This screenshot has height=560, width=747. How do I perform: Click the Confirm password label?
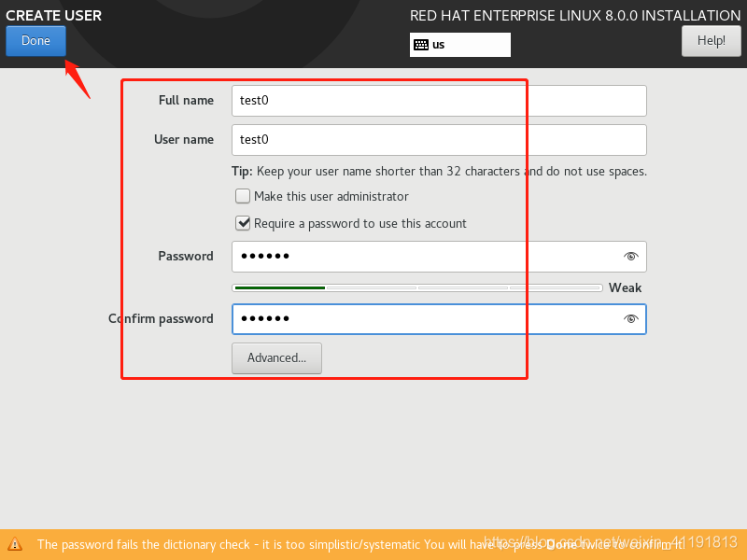point(161,319)
